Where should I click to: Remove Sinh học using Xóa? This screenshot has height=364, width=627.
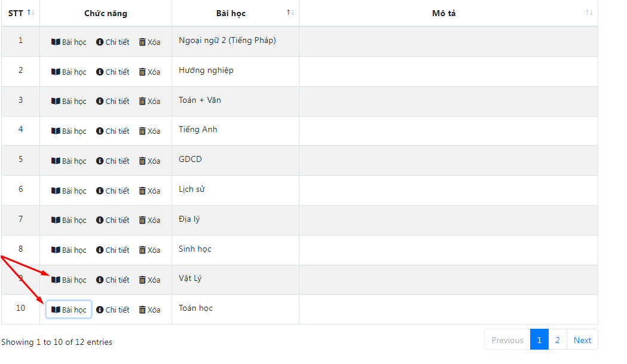[x=149, y=250]
